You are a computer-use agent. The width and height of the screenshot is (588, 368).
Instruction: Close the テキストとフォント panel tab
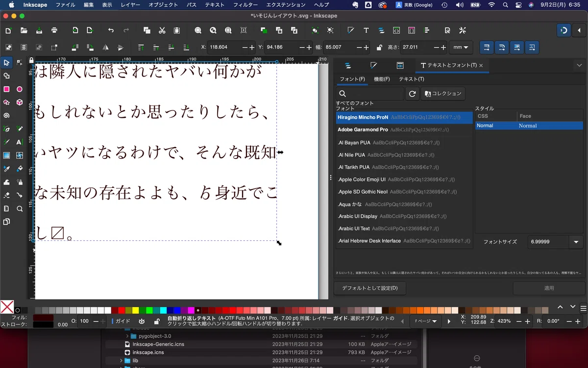pyautogui.click(x=481, y=65)
